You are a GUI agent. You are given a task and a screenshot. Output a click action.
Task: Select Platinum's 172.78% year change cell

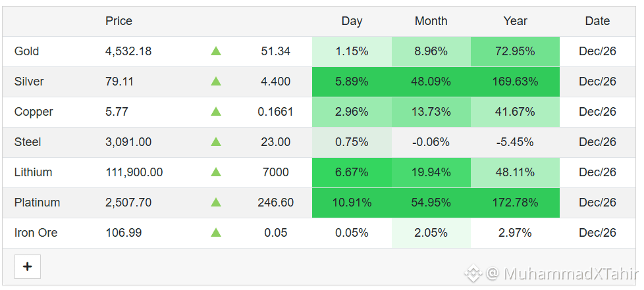515,203
